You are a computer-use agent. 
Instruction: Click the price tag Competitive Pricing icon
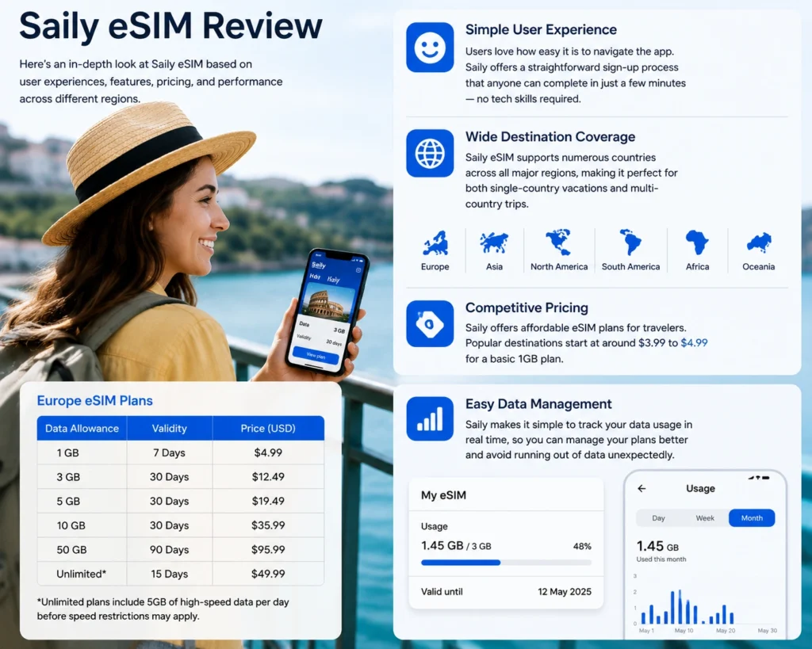tap(430, 323)
